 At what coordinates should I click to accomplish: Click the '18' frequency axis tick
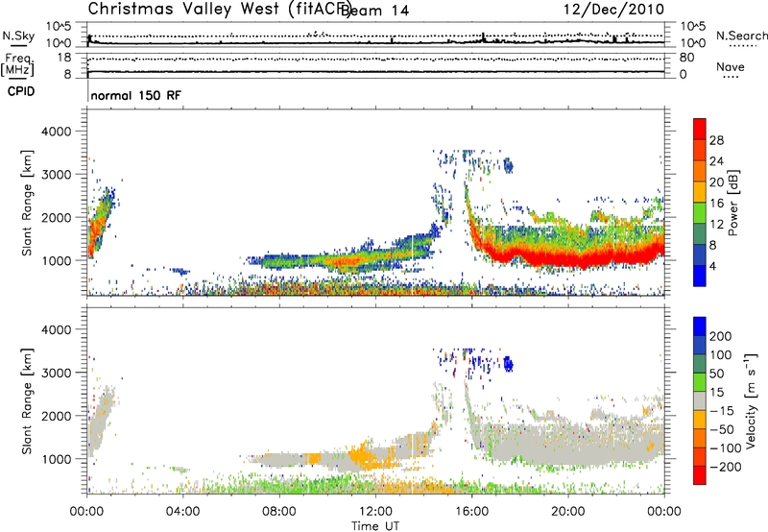64,58
